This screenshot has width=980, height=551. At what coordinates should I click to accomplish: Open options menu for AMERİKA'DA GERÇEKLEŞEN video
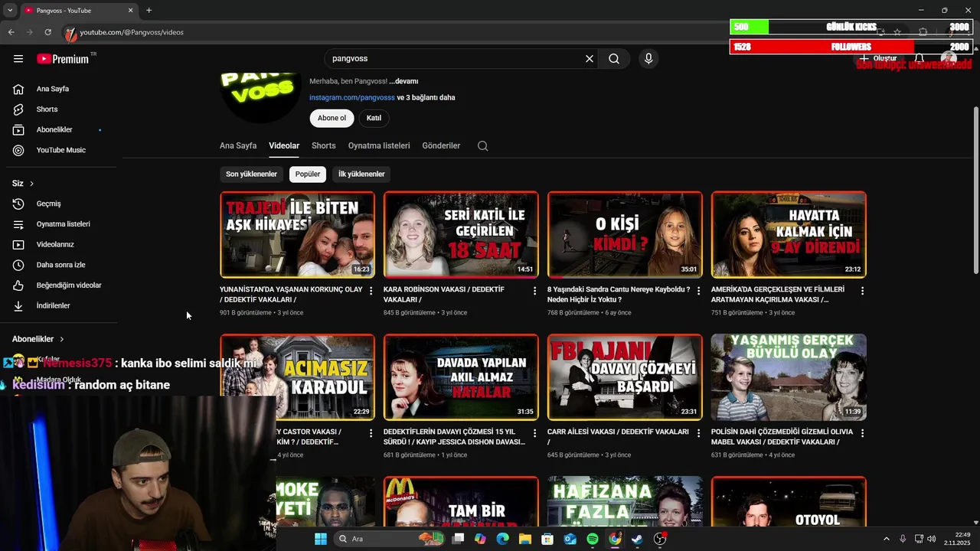862,291
